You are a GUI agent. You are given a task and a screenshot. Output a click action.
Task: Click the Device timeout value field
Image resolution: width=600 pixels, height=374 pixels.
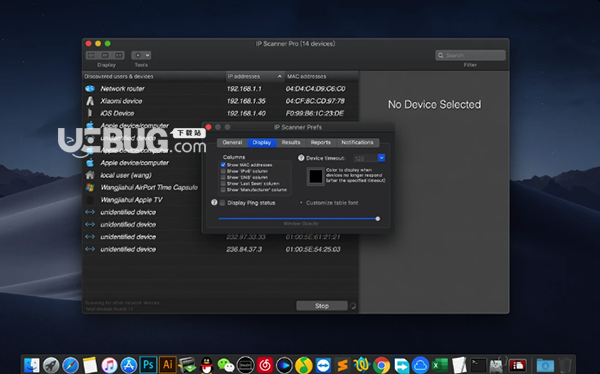click(x=365, y=158)
